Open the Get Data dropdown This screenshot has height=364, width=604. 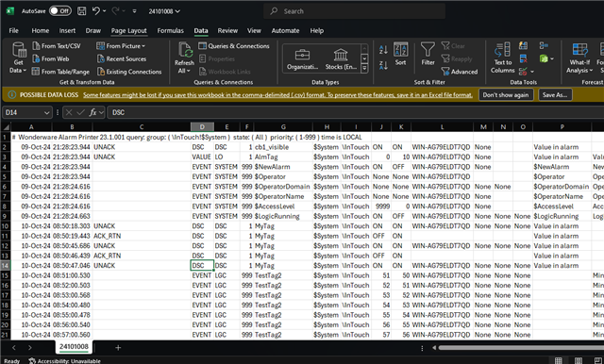coord(19,58)
